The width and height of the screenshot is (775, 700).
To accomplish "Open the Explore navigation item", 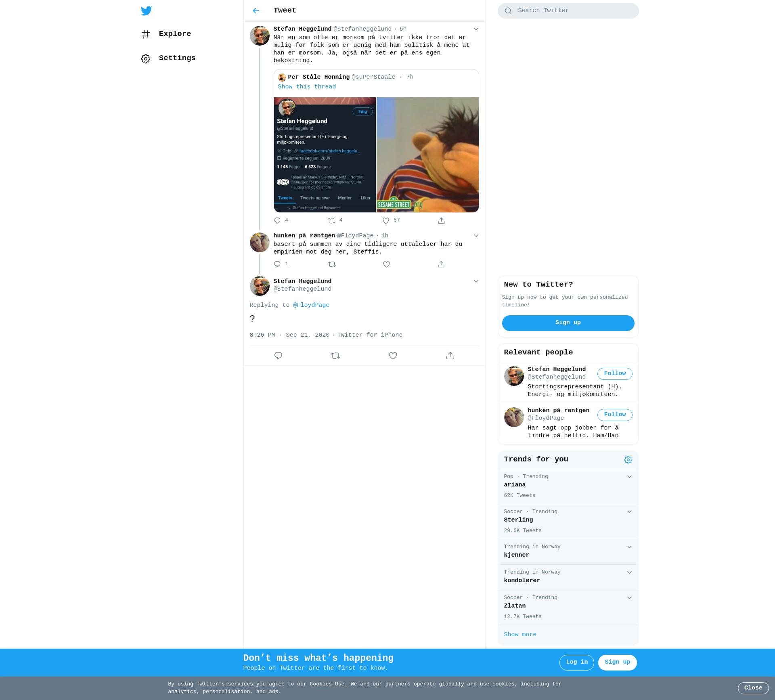I will pos(166,34).
